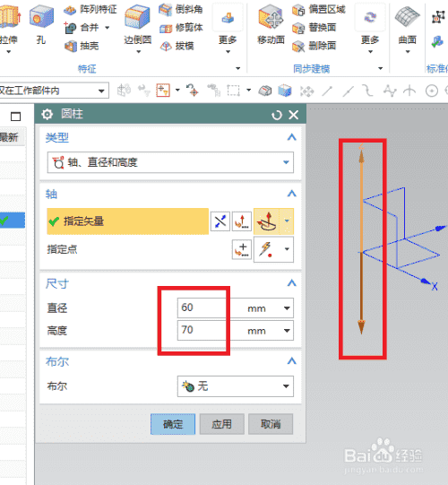Collapse the Boolean (布尔) section
The height and width of the screenshot is (485, 448).
coord(291,360)
